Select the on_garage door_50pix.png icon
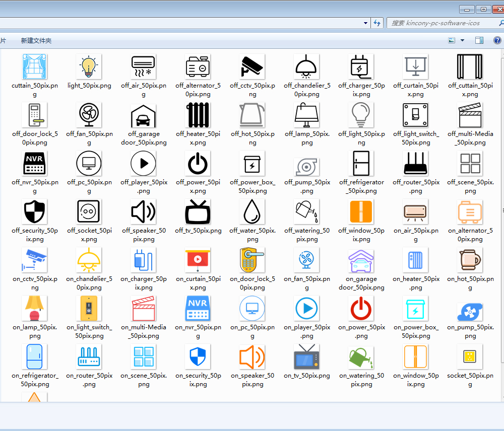The image size is (504, 431). click(361, 260)
